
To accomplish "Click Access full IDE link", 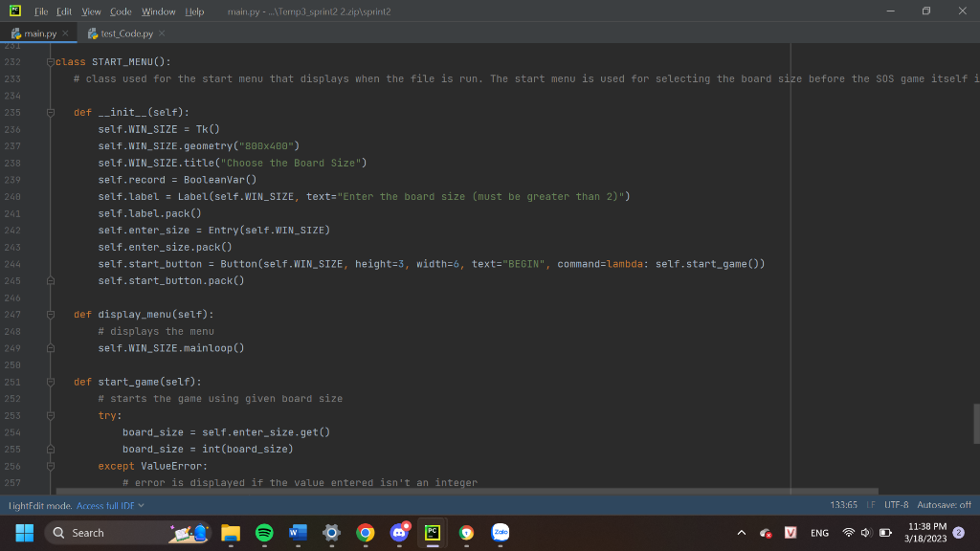I will pyautogui.click(x=105, y=505).
